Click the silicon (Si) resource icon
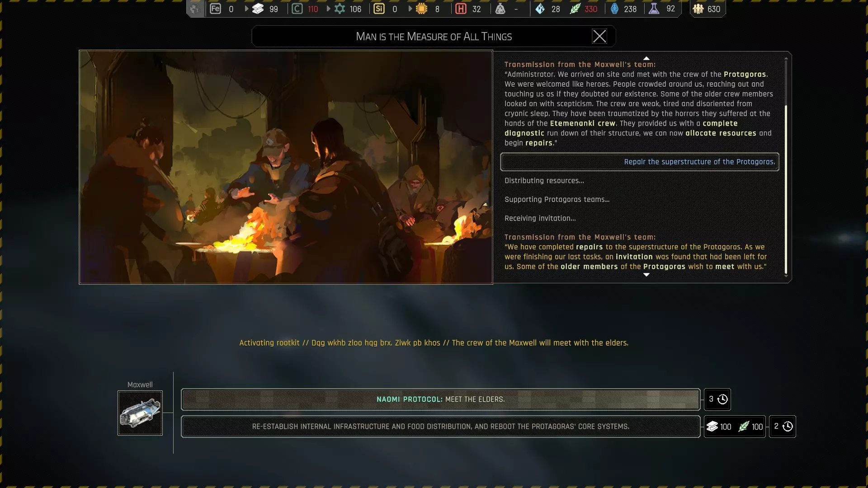The height and width of the screenshot is (488, 868). [x=379, y=9]
